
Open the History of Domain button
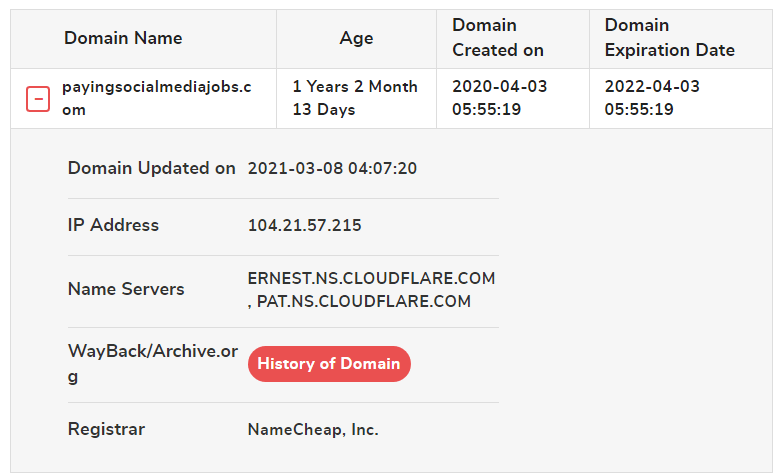coord(329,364)
